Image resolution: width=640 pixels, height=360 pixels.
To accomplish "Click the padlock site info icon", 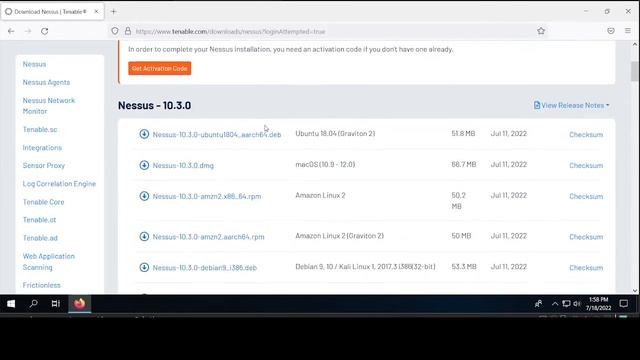I will (x=128, y=31).
